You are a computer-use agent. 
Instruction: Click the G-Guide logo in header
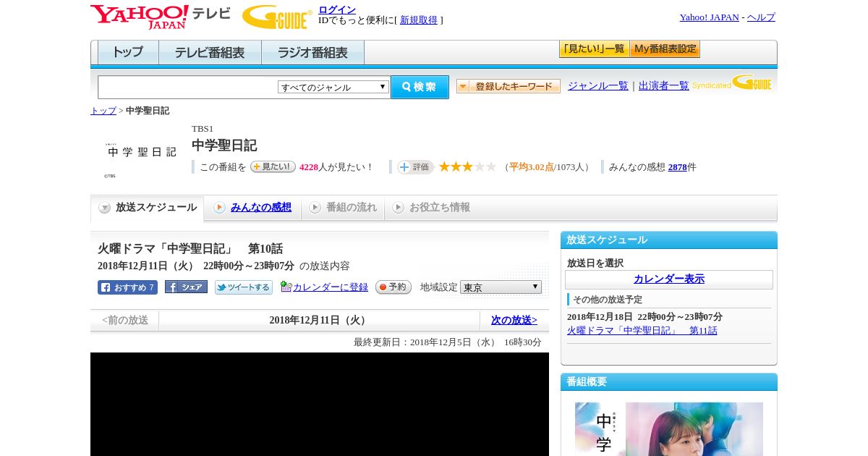click(x=277, y=17)
